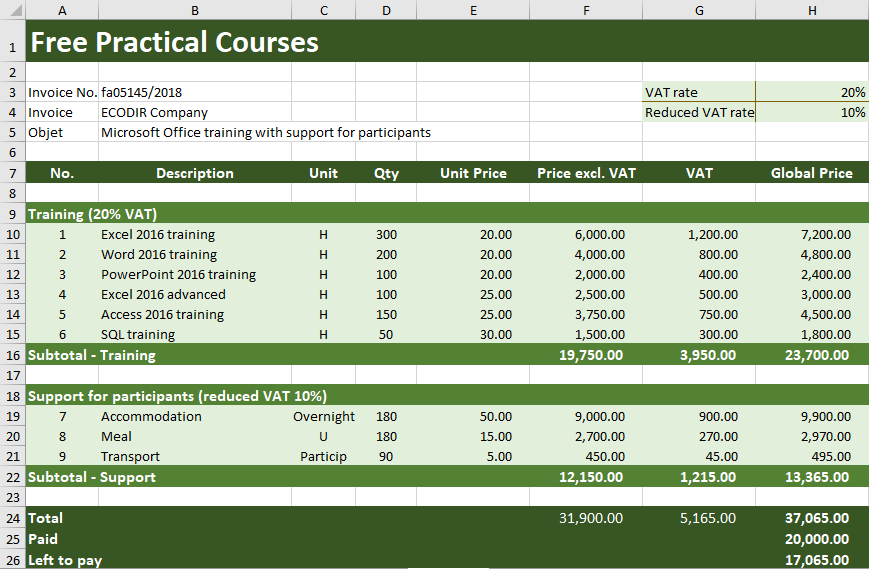Select training subtotal 19,750.00

coord(586,355)
